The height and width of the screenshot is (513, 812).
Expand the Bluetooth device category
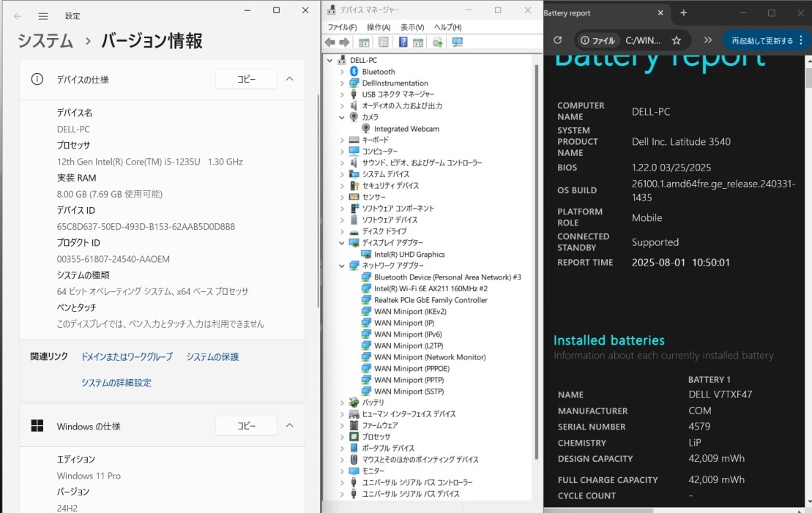[342, 72]
